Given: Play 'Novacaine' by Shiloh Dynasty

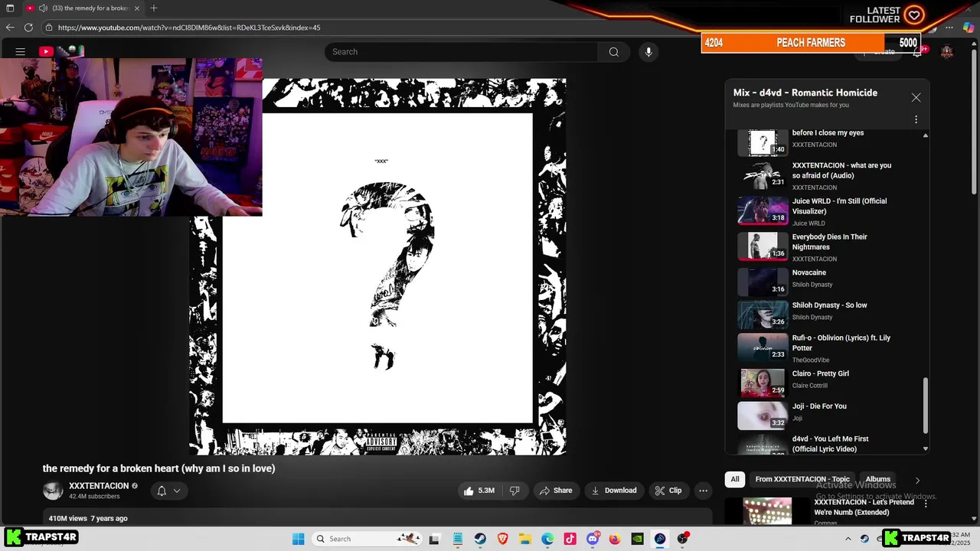Looking at the screenshot, I should pos(827,282).
